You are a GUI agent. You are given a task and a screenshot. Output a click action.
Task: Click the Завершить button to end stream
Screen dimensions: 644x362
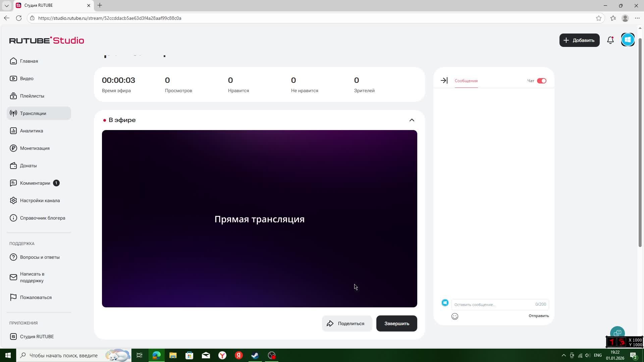(396, 323)
